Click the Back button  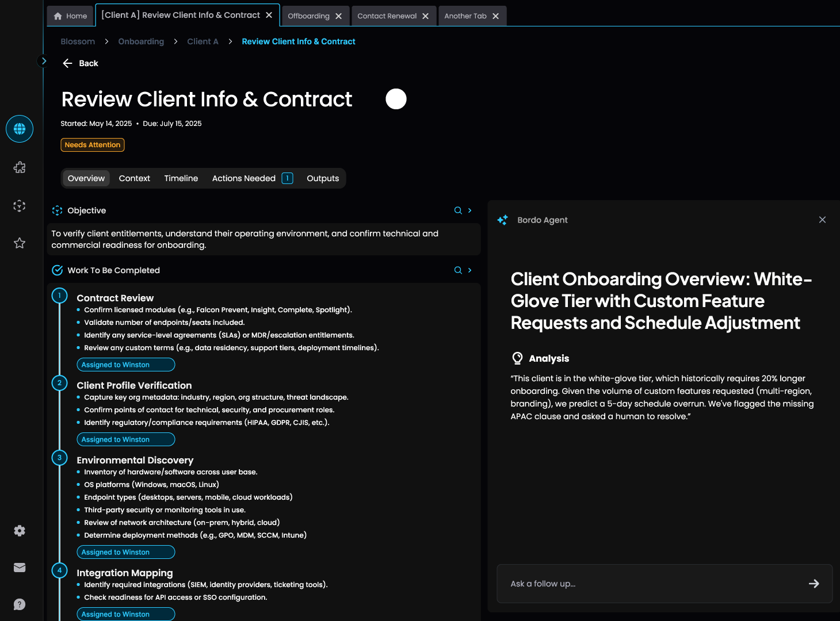(81, 63)
